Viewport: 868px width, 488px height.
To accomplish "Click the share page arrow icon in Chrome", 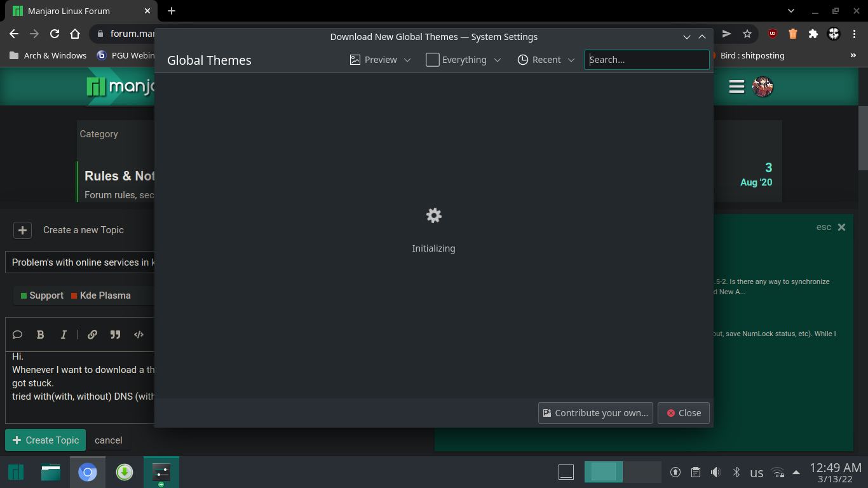I will pyautogui.click(x=727, y=34).
